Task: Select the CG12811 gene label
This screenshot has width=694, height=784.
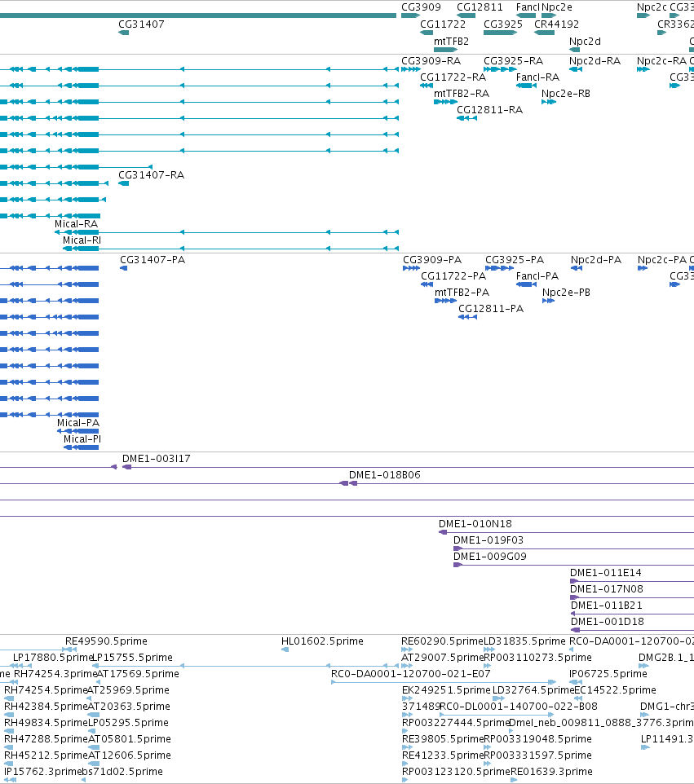Action: click(480, 7)
